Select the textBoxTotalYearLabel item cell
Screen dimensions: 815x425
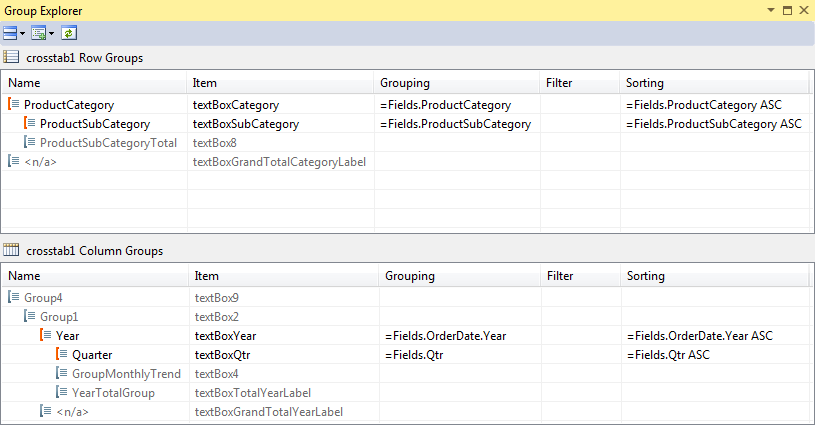tap(284, 392)
